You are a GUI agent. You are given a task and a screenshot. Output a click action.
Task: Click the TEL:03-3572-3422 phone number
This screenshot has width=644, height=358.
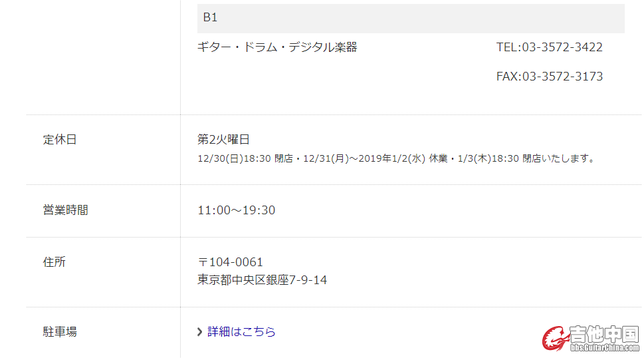(x=549, y=47)
